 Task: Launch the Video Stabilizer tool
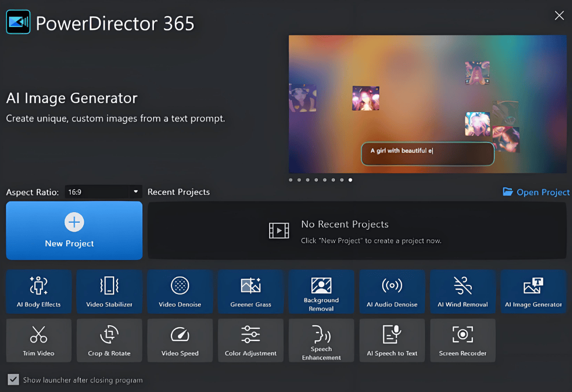pyautogui.click(x=109, y=291)
